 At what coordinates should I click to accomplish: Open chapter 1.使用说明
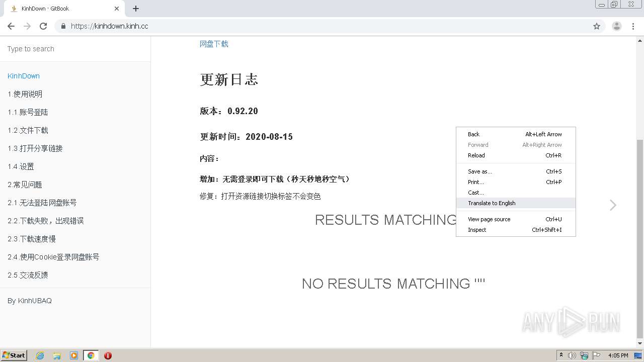point(25,94)
